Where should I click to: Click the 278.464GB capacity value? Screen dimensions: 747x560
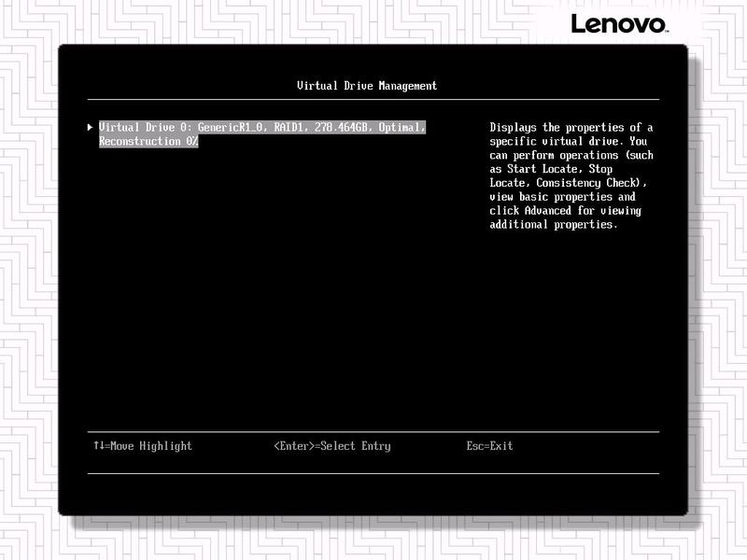point(345,127)
